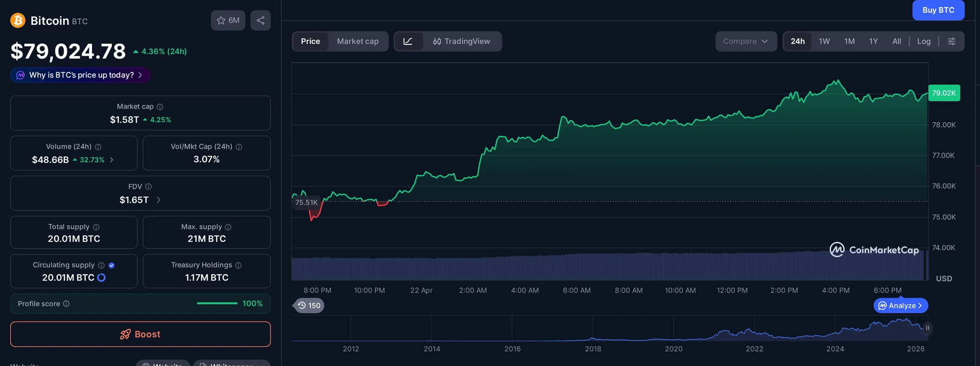The width and height of the screenshot is (980, 366).
Task: Select the line chart view icon
Action: [x=408, y=41]
